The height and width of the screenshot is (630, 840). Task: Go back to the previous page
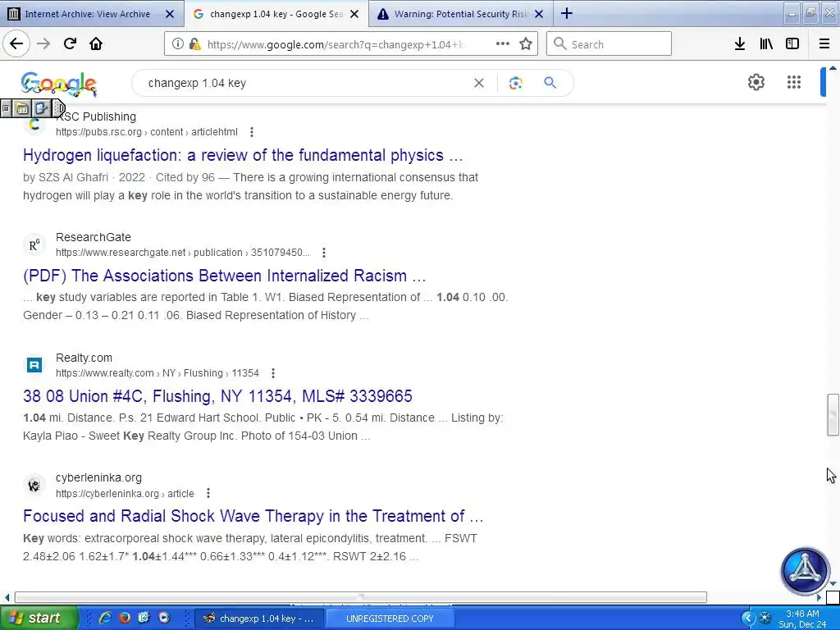coord(16,44)
